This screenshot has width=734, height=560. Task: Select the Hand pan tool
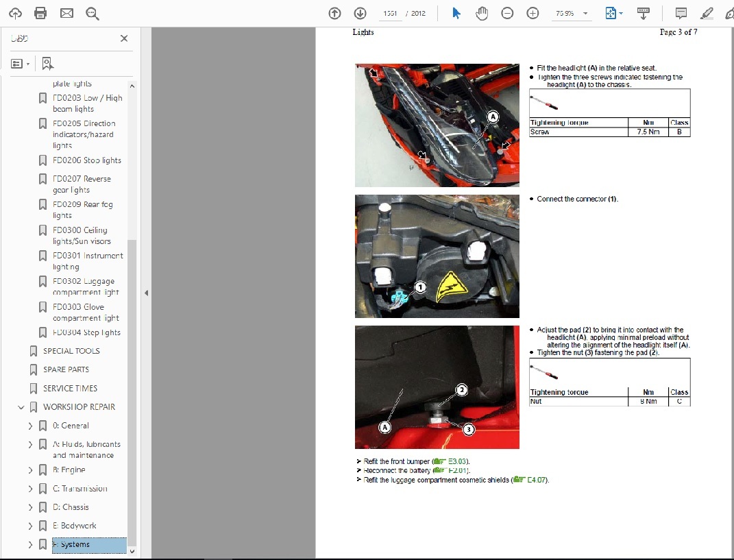coord(482,13)
